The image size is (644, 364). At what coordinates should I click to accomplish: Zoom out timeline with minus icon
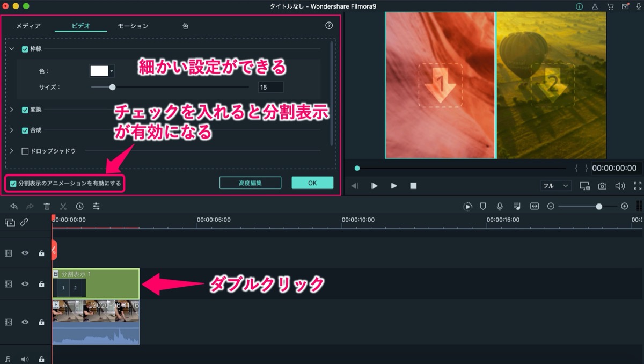click(x=551, y=206)
